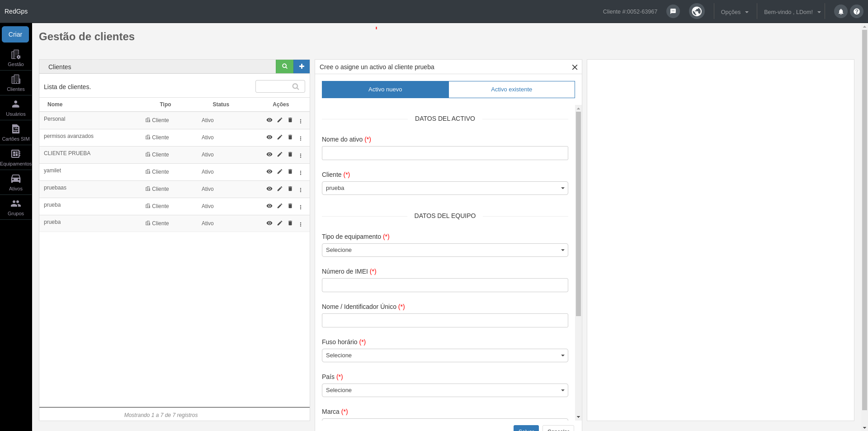This screenshot has width=868, height=431.
Task: Click the Nome do ativo input field
Action: point(445,153)
